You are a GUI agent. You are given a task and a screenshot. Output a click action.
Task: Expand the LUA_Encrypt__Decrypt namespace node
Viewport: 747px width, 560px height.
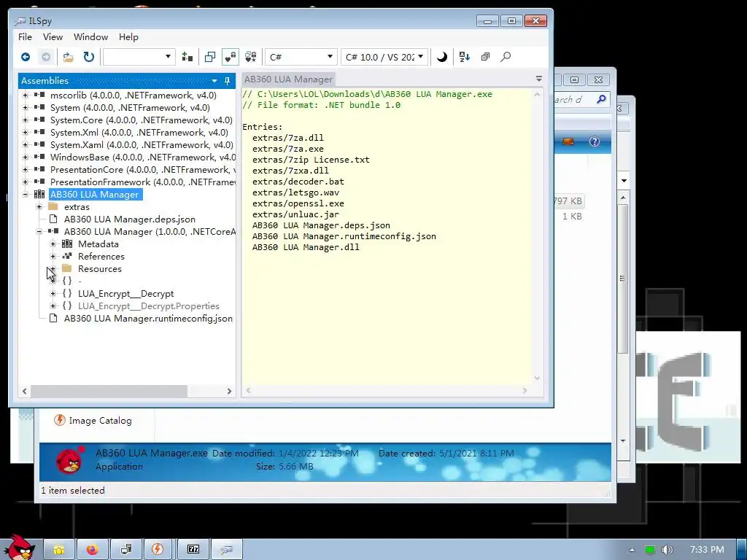53,293
